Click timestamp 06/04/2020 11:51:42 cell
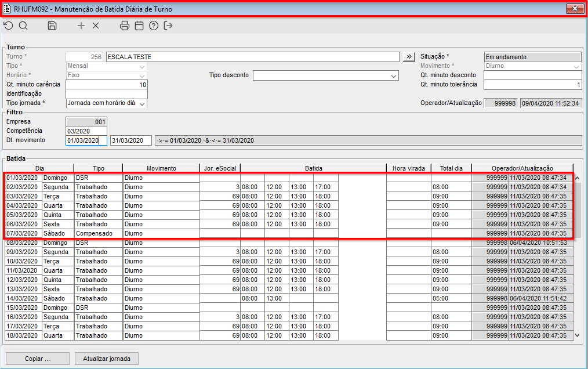 (x=541, y=298)
